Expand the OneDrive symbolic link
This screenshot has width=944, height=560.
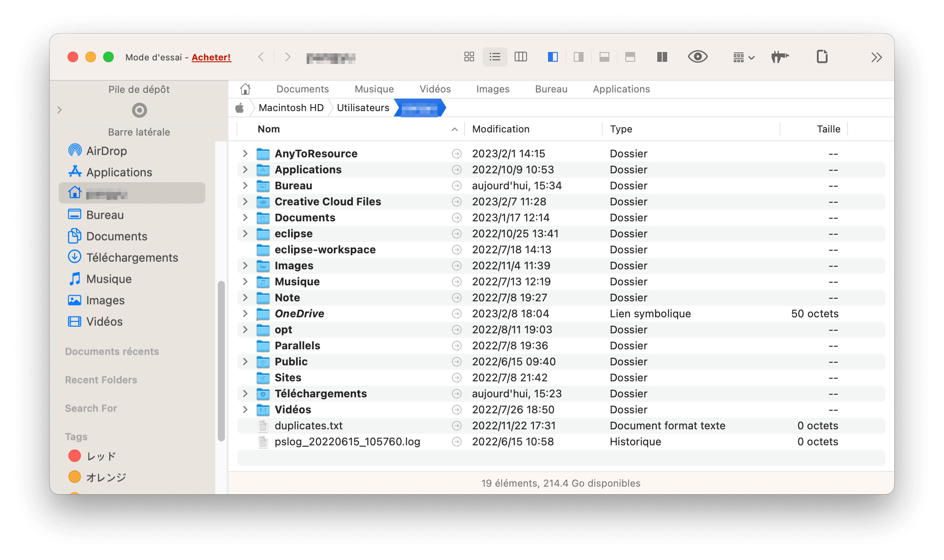click(x=245, y=313)
